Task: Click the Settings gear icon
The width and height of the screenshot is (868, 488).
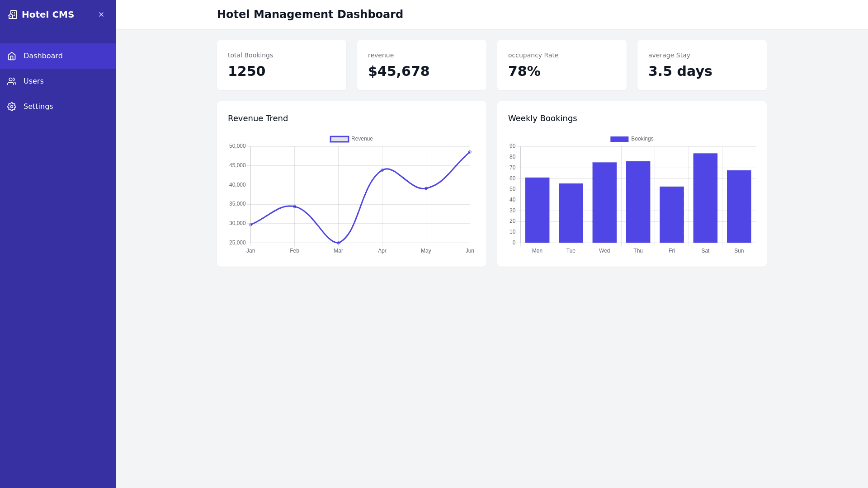Action: click(12, 107)
